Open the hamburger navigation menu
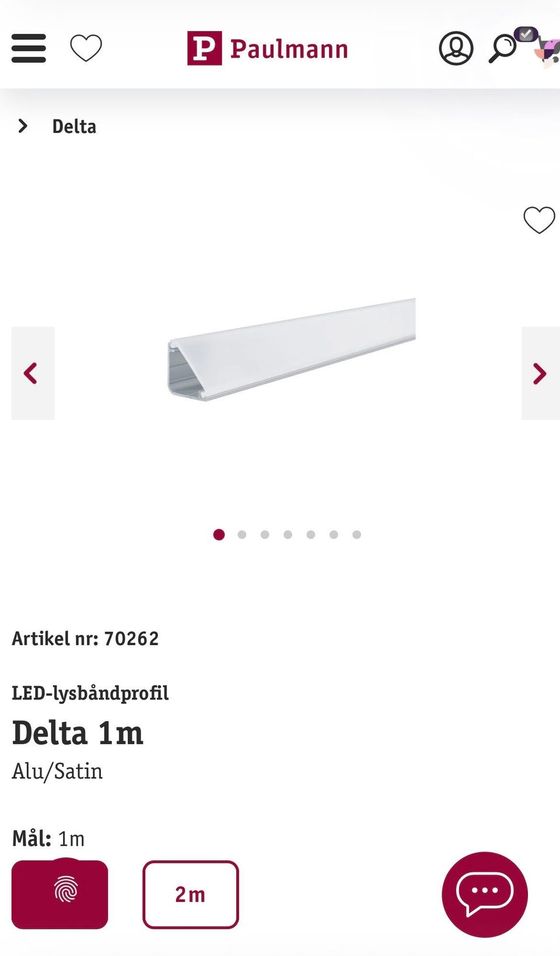 pyautogui.click(x=29, y=48)
